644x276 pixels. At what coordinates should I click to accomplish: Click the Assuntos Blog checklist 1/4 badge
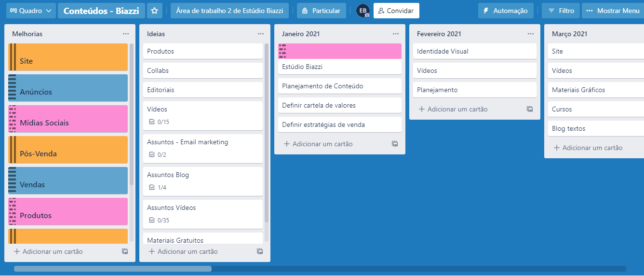pos(158,188)
